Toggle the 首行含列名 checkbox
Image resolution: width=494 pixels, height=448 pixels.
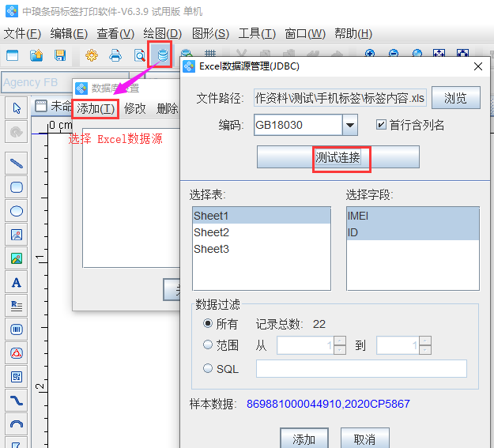[x=382, y=125]
